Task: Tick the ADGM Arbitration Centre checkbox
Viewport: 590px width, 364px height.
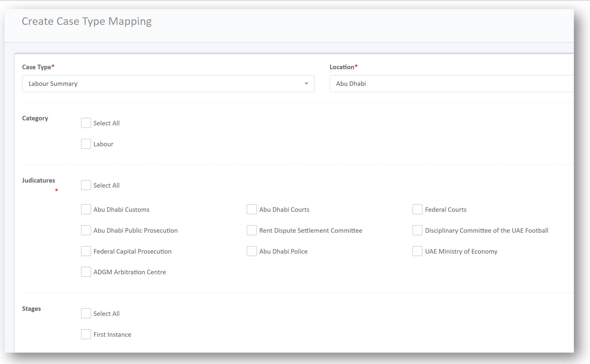Action: tap(86, 272)
